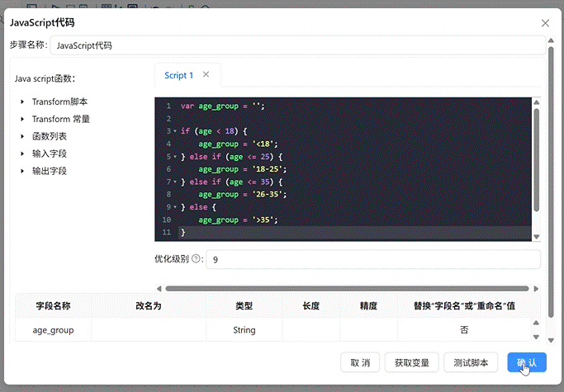Click the 测试脚本 button
The image size is (564, 392).
click(471, 362)
